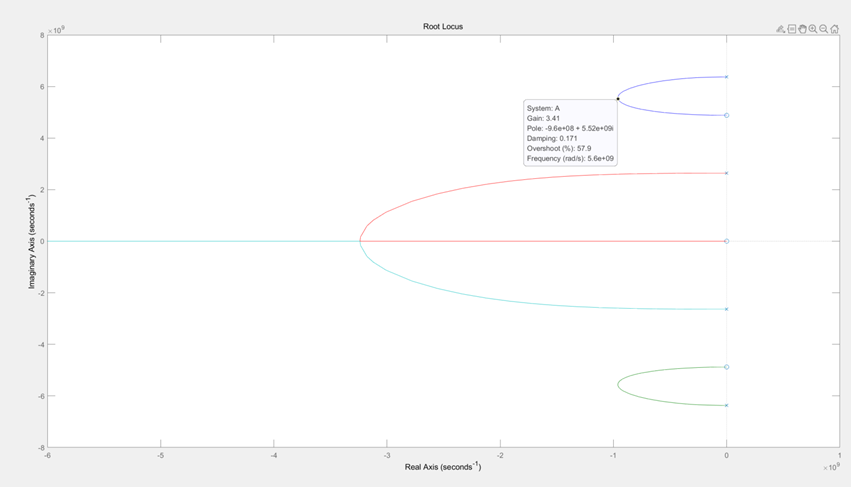Click the x-axis tick label 1
The width and height of the screenshot is (851, 487).
tap(840, 456)
